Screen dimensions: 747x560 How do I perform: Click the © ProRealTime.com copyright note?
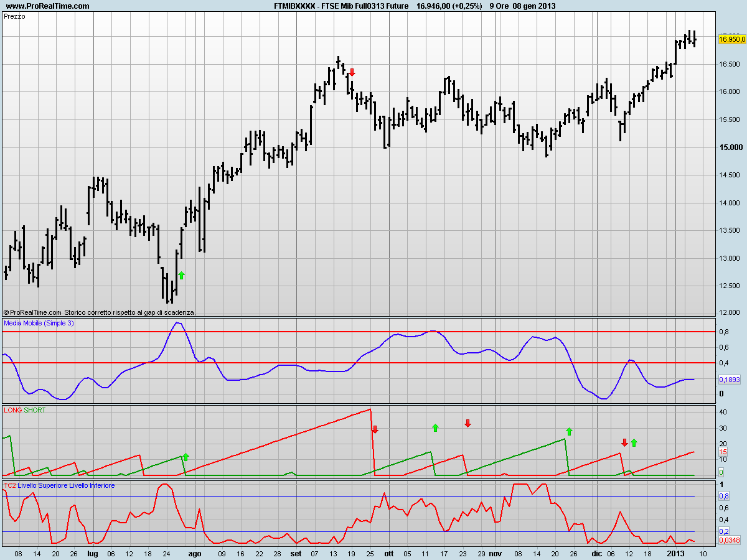coord(98,312)
